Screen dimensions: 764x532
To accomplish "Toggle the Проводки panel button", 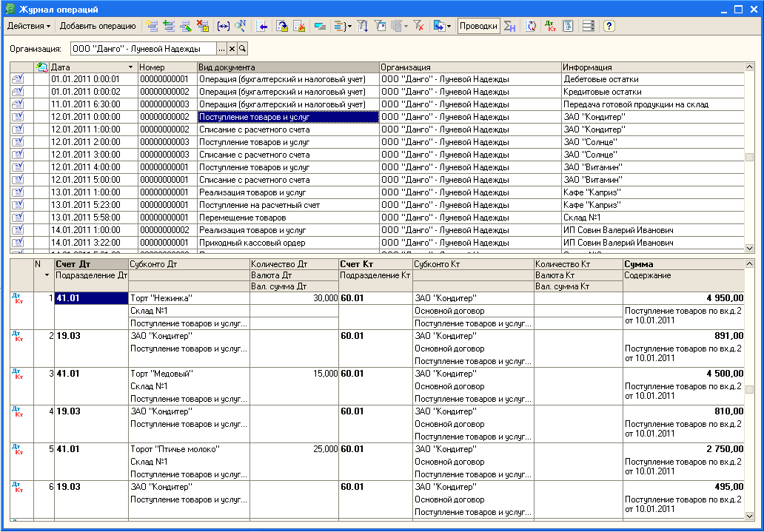I will tap(478, 26).
